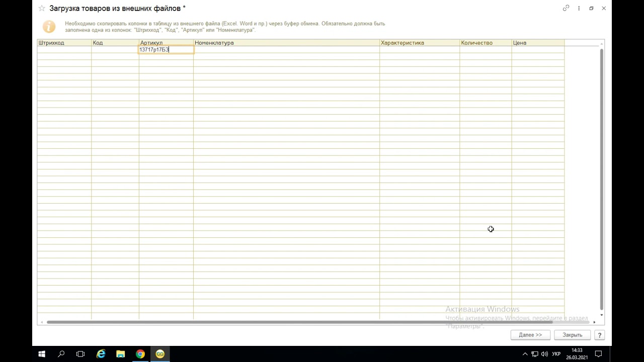Launch Internet Explorer from the taskbar
This screenshot has height=362, width=644.
pyautogui.click(x=101, y=354)
